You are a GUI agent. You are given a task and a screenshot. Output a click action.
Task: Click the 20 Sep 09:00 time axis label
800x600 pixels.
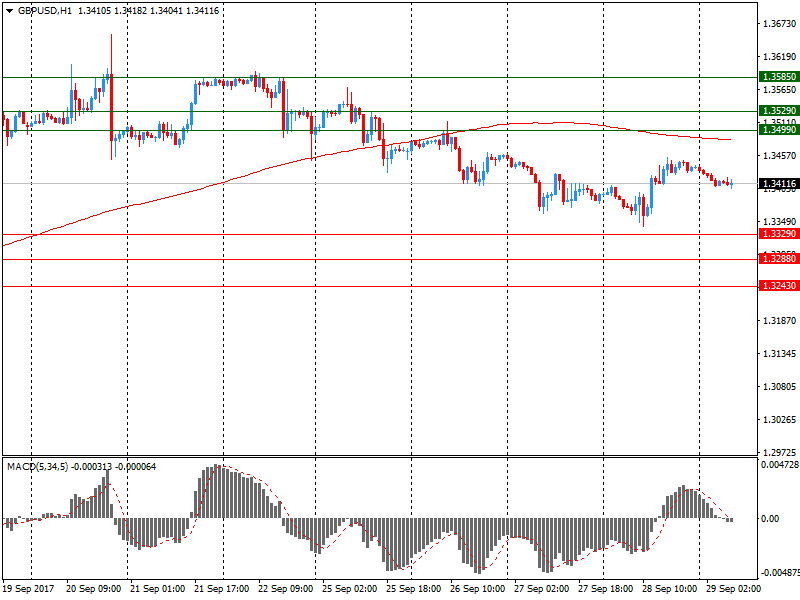click(93, 589)
